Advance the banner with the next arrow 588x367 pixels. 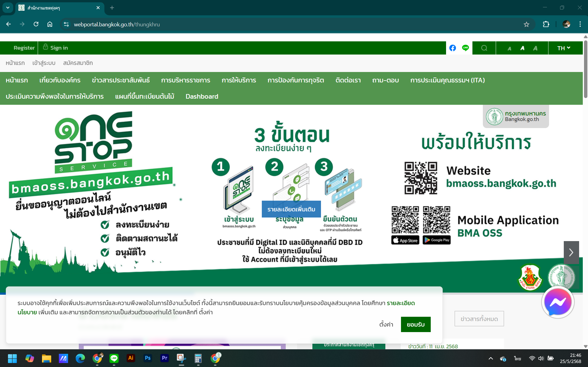[571, 252]
